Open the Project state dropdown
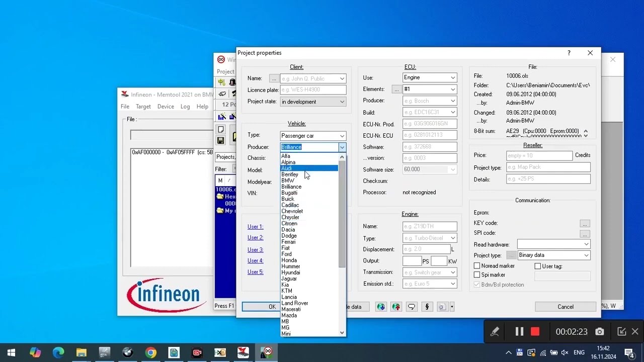The height and width of the screenshot is (362, 644). tap(342, 102)
